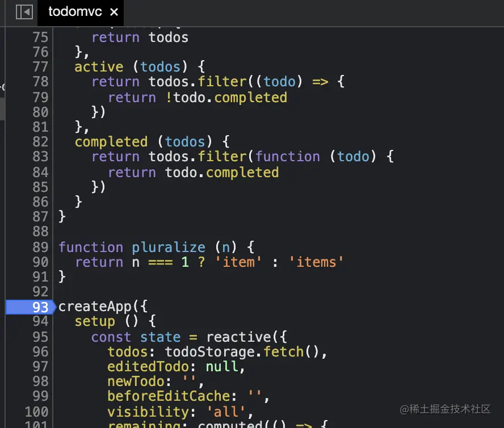Select the completed function declaration on line 82
Screen dimensions: 504x428
pos(111,141)
